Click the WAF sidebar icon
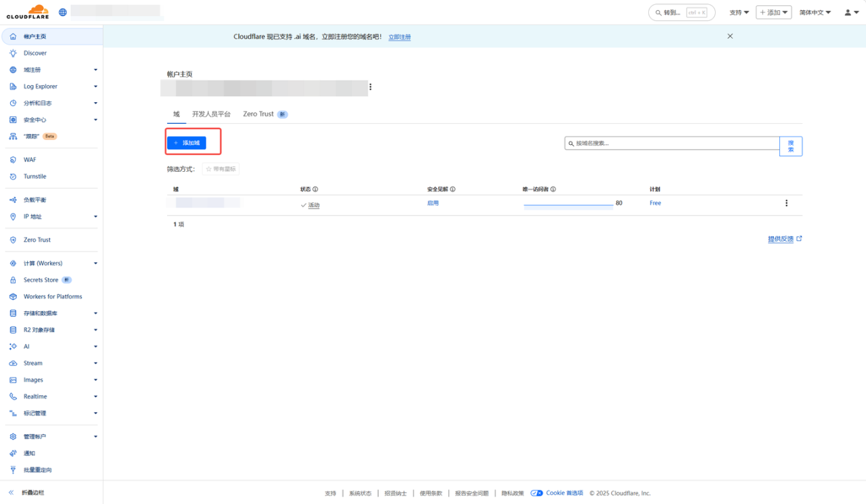This screenshot has height=504, width=866. (x=13, y=160)
